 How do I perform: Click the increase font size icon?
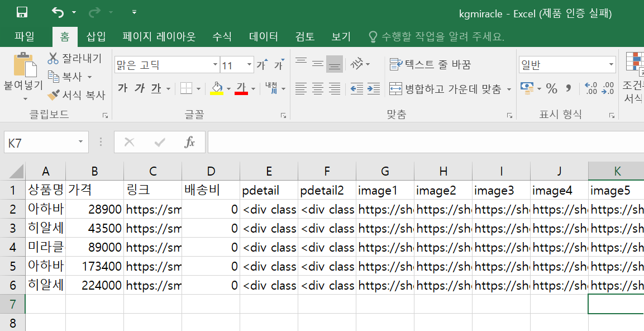point(261,65)
